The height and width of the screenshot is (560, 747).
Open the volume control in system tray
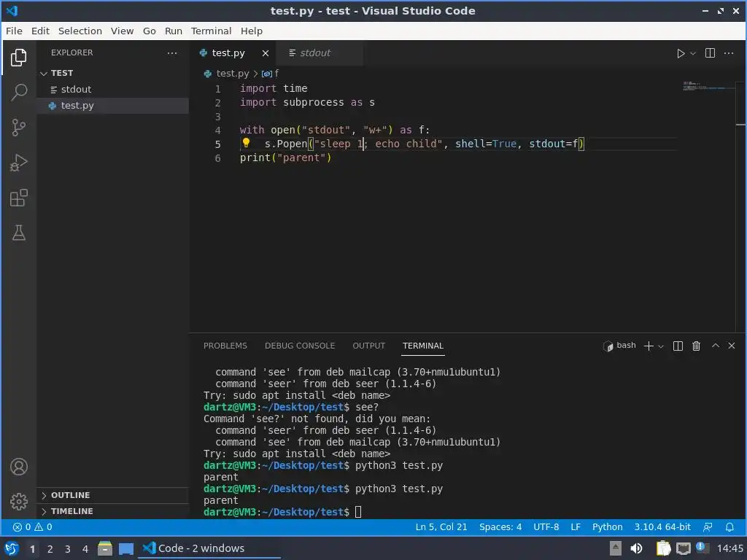tap(636, 548)
